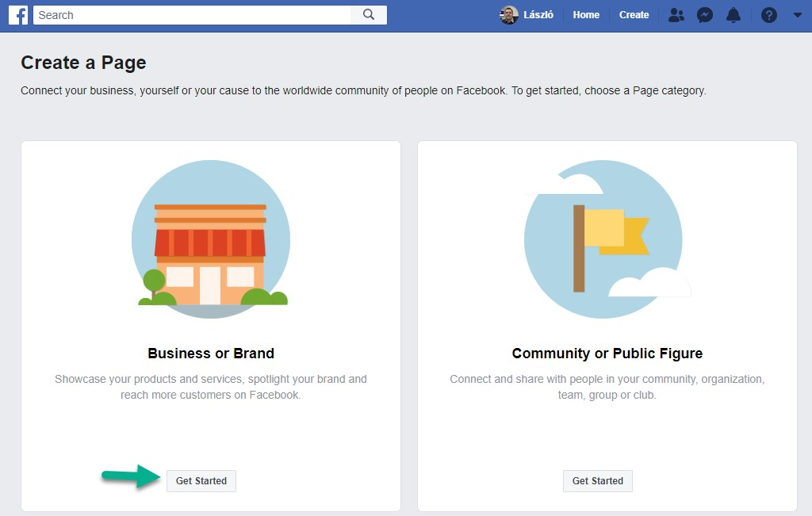Click László profile picture thumbnail
The image size is (812, 516).
[509, 15]
